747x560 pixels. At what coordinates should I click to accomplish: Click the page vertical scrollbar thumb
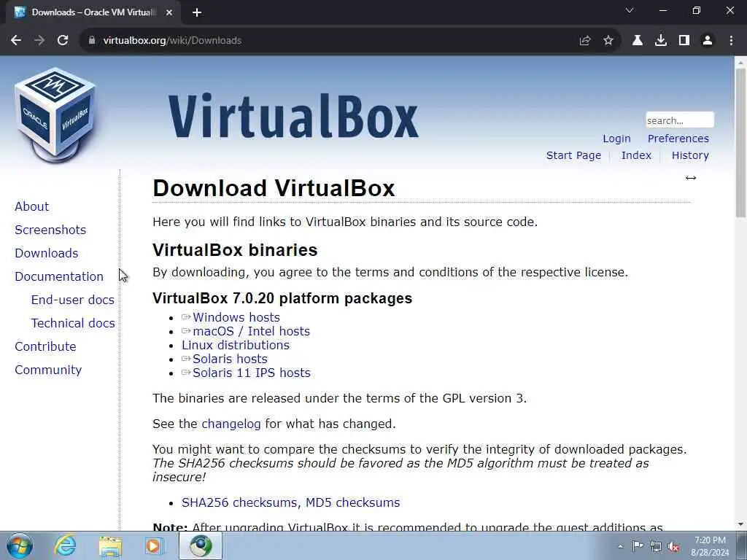[x=740, y=143]
